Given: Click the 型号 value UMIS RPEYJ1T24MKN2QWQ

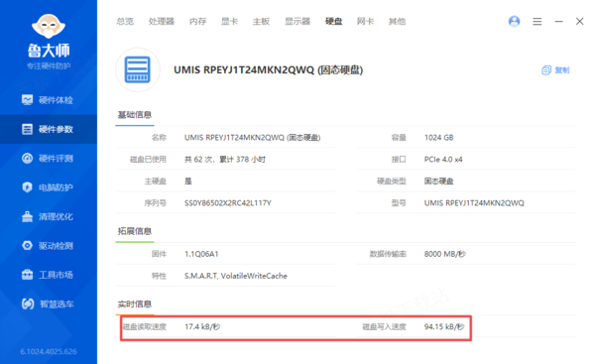Looking at the screenshot, I should pos(474,203).
